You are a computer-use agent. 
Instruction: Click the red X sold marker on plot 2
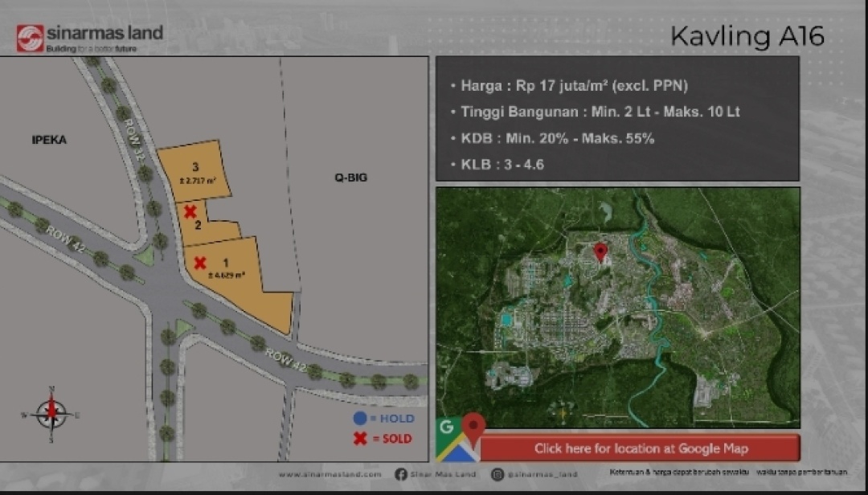190,211
